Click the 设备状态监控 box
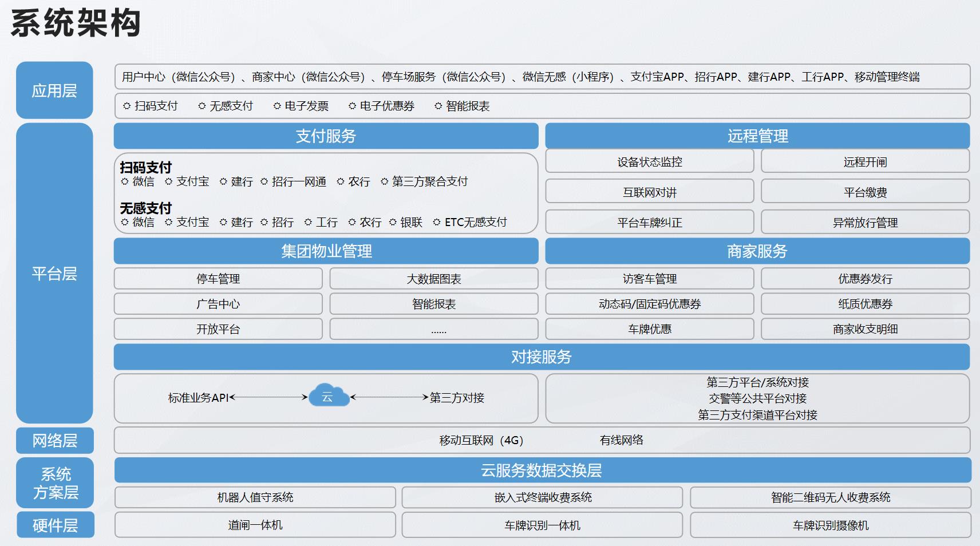The height and width of the screenshot is (546, 980). tap(650, 161)
